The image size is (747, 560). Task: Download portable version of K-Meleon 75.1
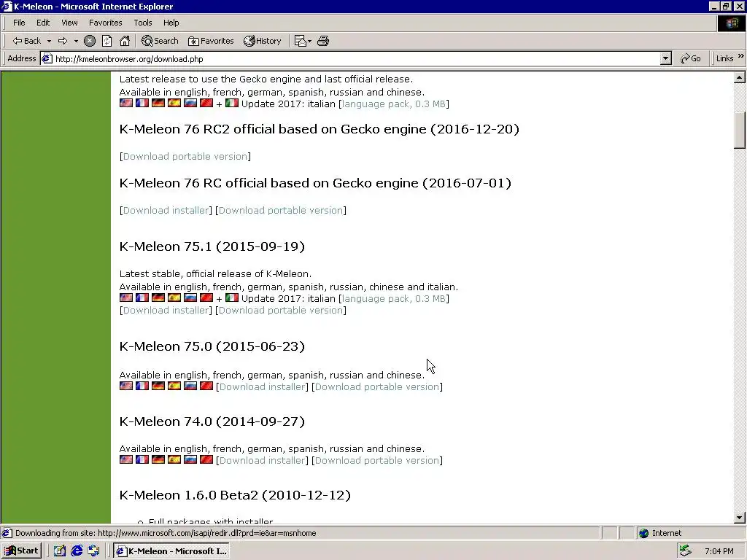click(x=281, y=311)
